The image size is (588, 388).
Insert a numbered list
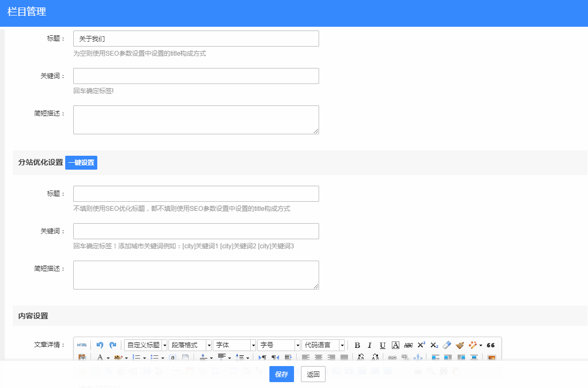(136, 357)
